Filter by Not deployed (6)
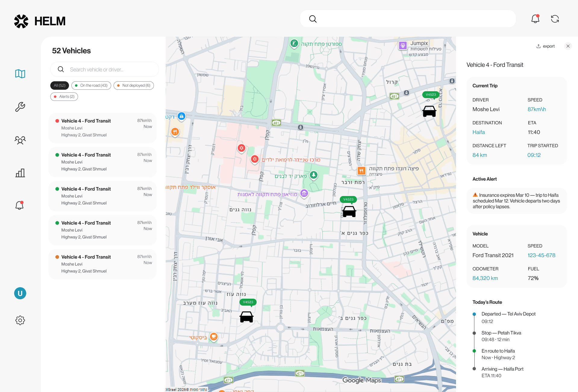Image resolution: width=578 pixels, height=392 pixels. point(134,86)
